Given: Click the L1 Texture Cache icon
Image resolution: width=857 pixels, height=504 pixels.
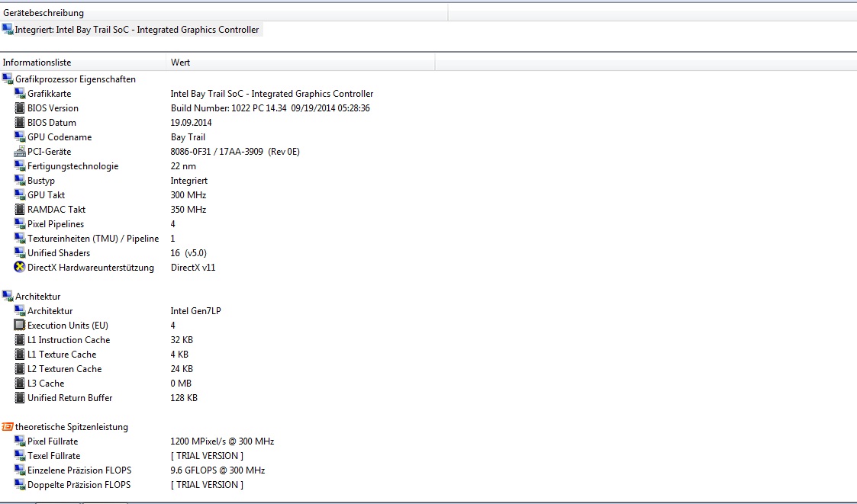Looking at the screenshot, I should 20,355.
